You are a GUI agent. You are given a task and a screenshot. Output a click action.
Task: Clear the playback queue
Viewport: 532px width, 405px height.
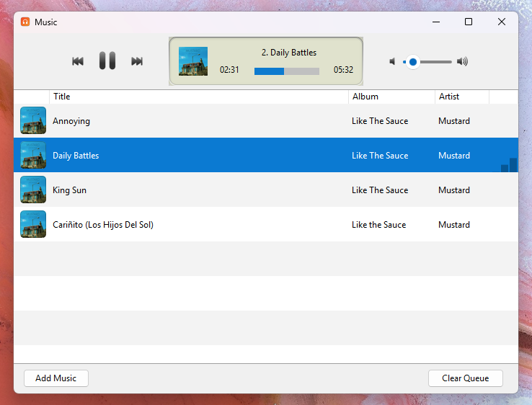(x=466, y=378)
